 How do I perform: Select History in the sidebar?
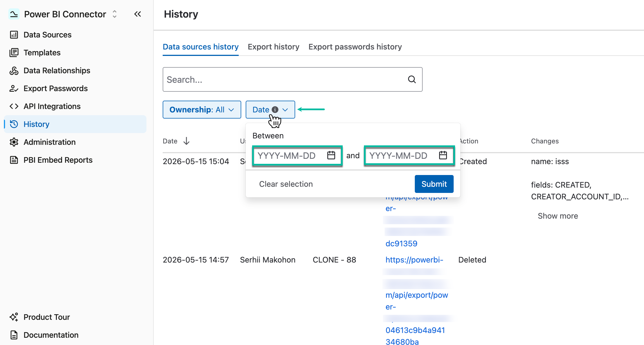point(75,124)
